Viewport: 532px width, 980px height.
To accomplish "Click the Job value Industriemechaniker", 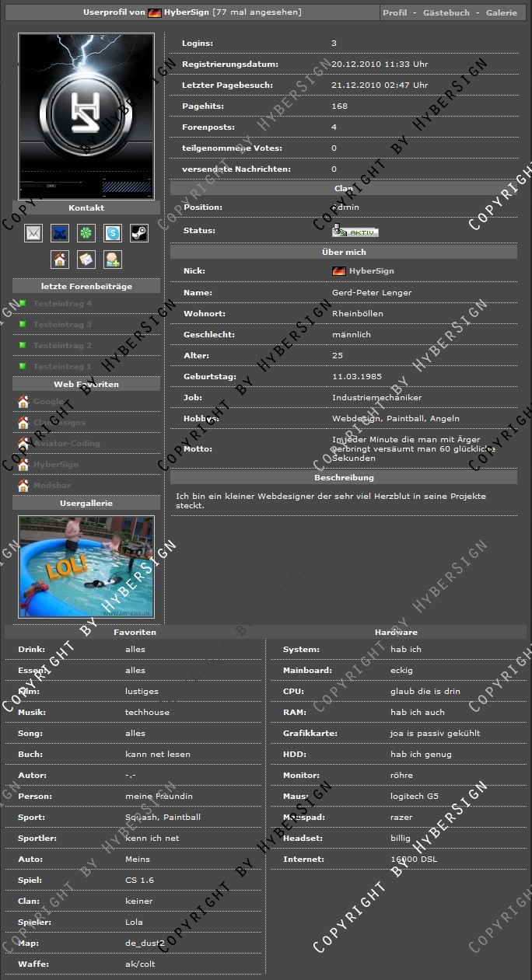I will point(376,398).
